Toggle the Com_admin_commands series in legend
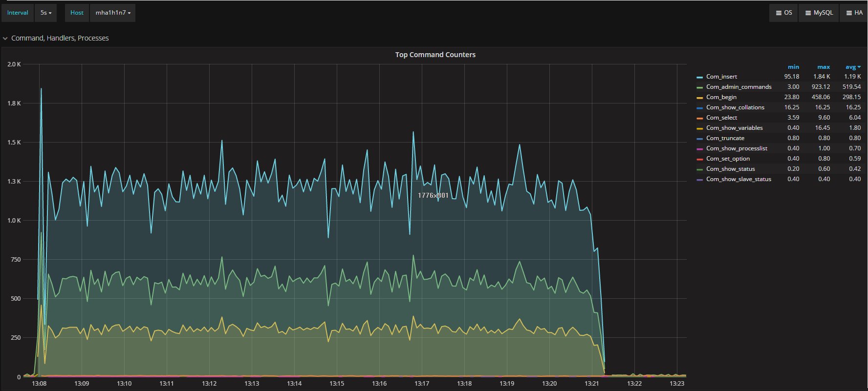 point(738,87)
